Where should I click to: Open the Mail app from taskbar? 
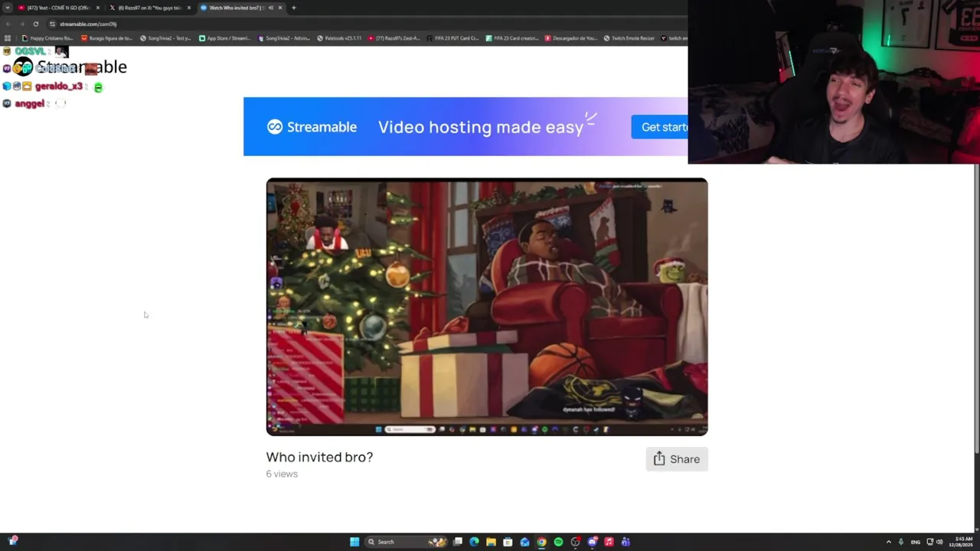[524, 542]
